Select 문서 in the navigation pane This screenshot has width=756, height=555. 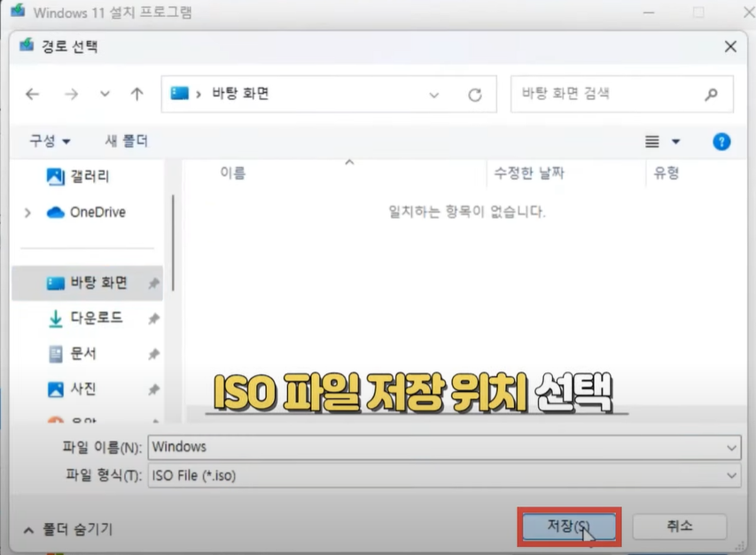(83, 354)
